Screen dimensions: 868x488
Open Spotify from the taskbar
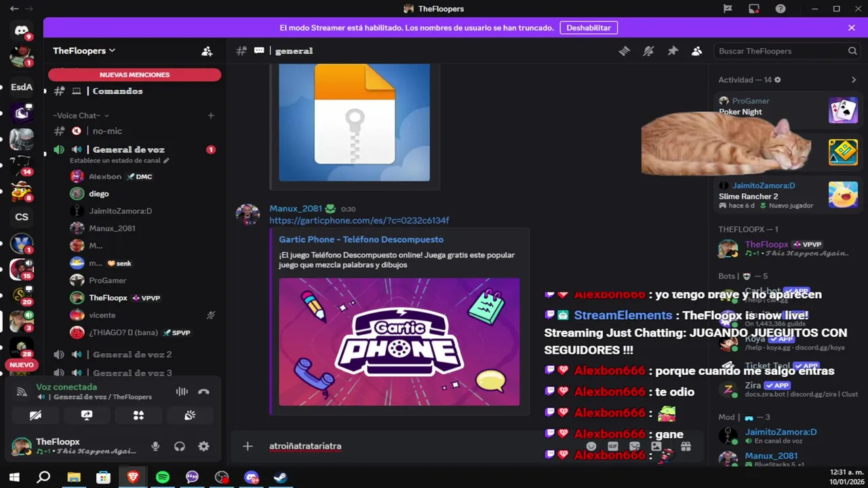pos(163,477)
